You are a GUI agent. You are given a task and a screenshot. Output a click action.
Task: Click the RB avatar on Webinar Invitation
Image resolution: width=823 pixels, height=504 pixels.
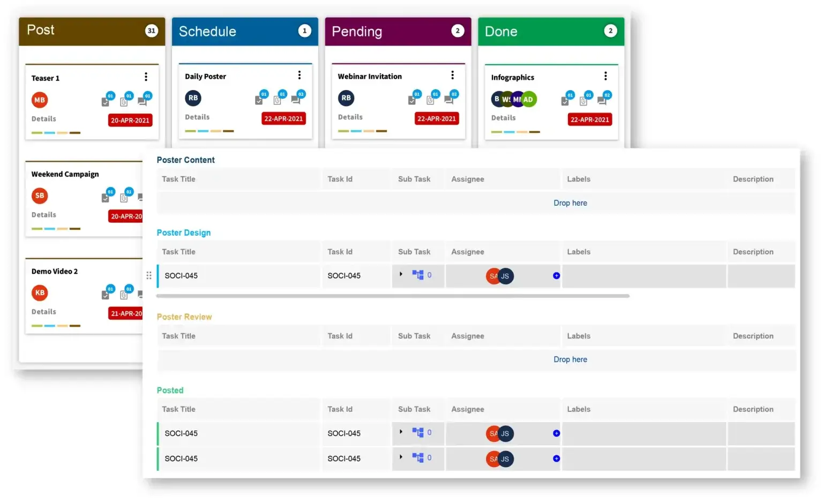[x=346, y=98]
